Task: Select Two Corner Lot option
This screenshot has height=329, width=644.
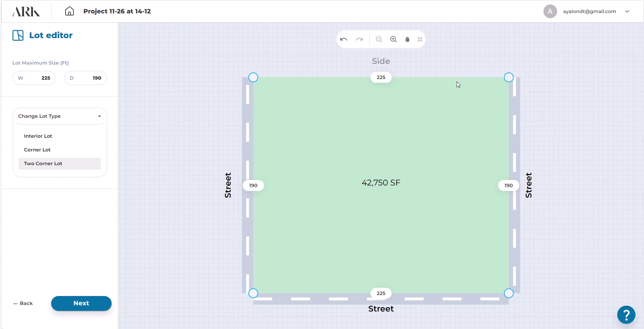Action: 43,163
